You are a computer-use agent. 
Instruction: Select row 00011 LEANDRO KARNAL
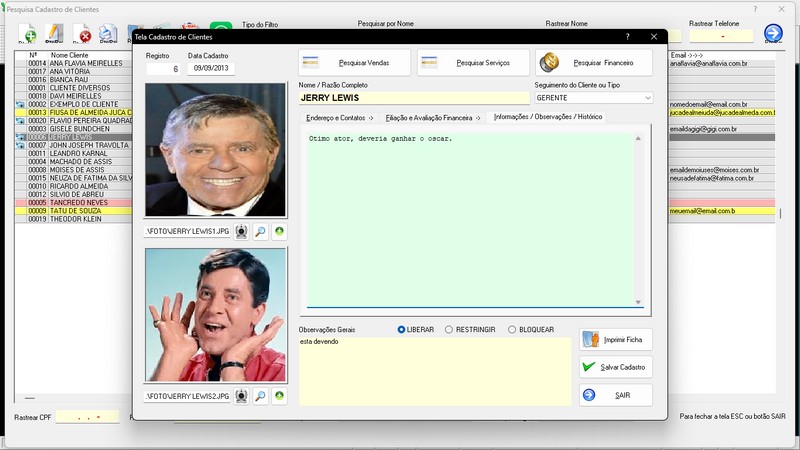click(73, 154)
